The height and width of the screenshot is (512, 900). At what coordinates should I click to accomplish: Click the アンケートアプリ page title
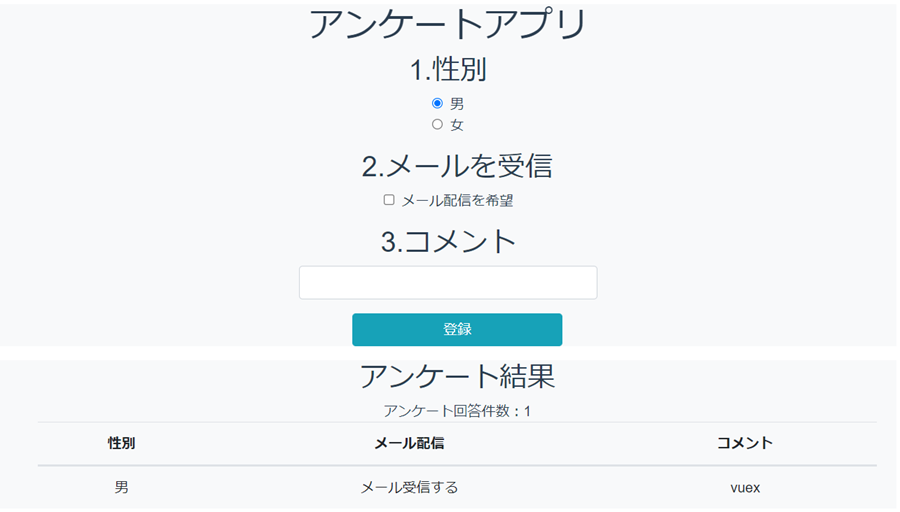(x=447, y=25)
